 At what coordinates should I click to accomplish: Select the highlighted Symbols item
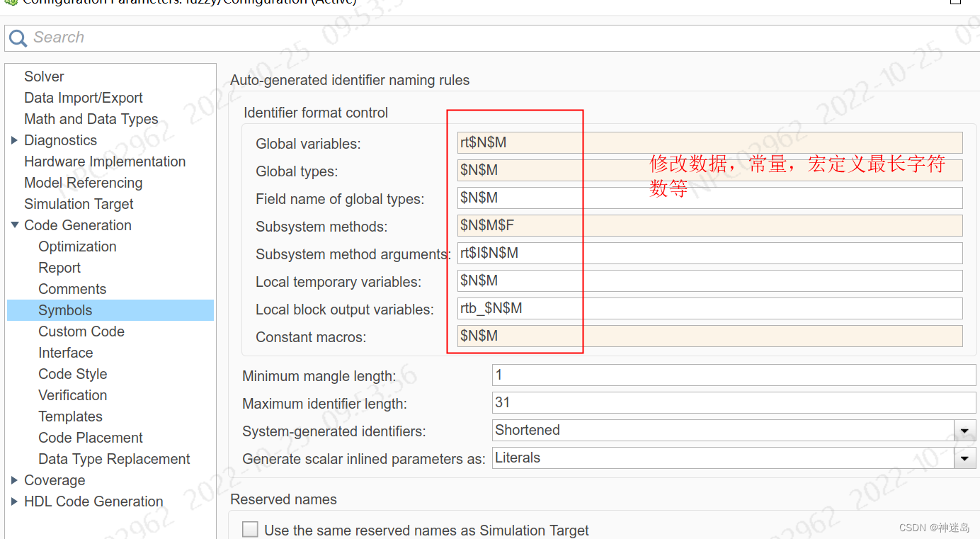pos(110,310)
